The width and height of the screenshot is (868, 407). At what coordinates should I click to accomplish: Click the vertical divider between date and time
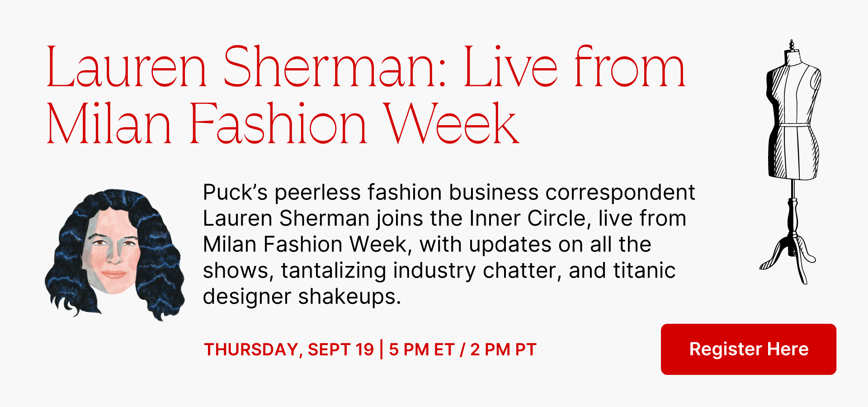pos(382,349)
